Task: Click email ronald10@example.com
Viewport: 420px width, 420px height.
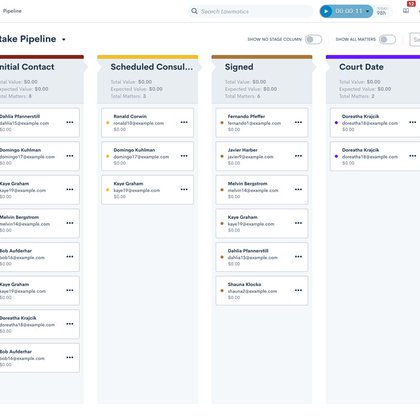Action: [x=139, y=123]
